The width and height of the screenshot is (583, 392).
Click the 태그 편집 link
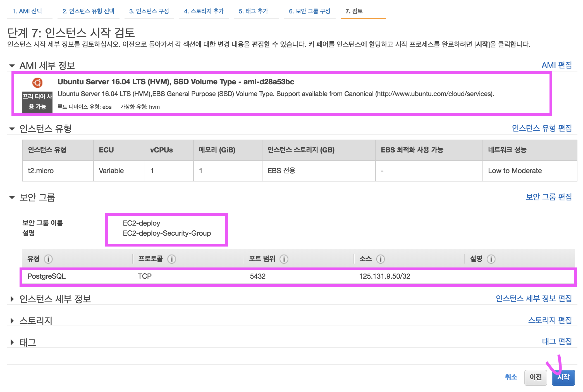tap(557, 341)
